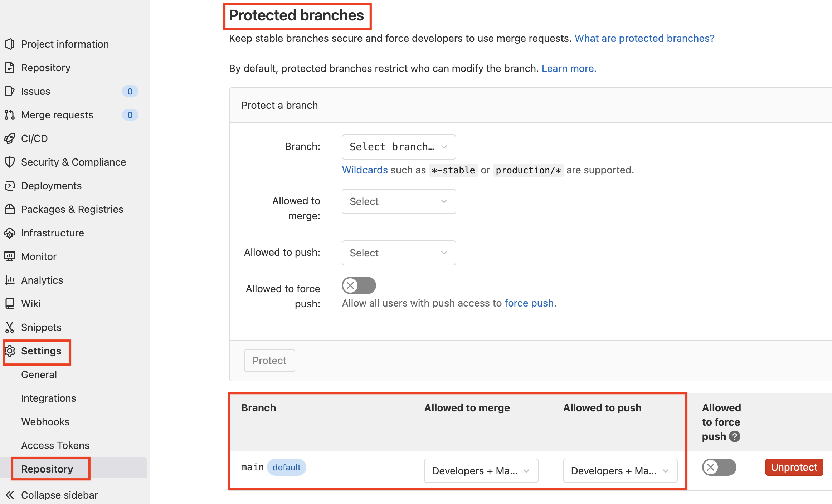Toggle force push for the main branch
Image resolution: width=832 pixels, height=504 pixels.
point(719,467)
